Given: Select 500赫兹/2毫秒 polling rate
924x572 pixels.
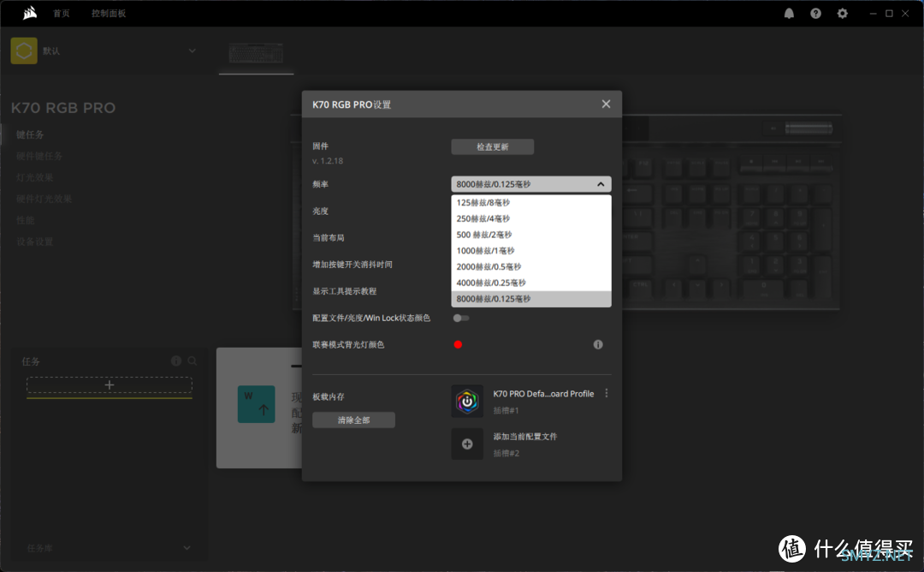Looking at the screenshot, I should click(531, 235).
